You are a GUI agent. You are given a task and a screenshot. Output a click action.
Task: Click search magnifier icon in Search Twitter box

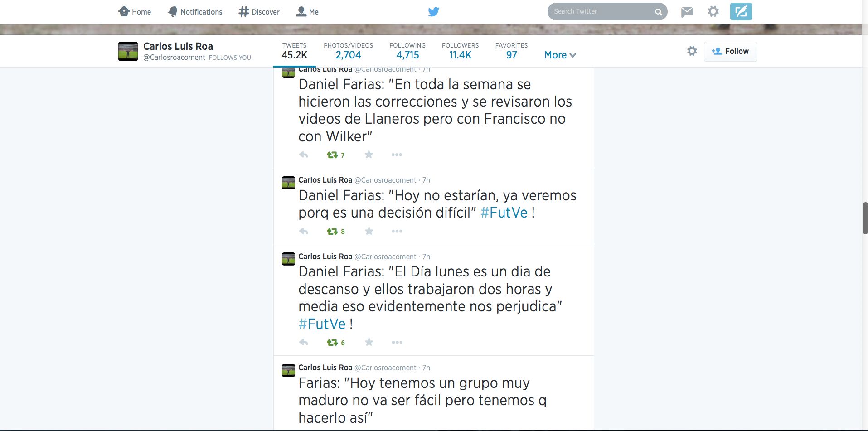pyautogui.click(x=658, y=12)
